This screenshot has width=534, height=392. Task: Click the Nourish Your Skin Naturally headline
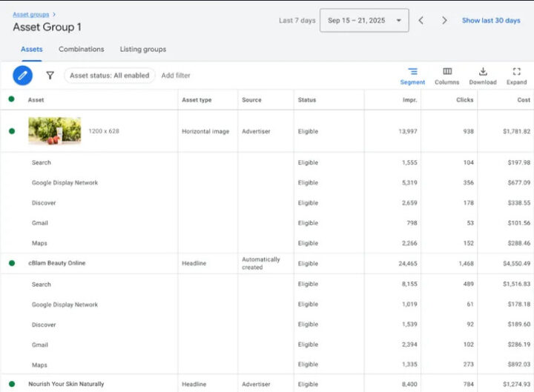(66, 384)
